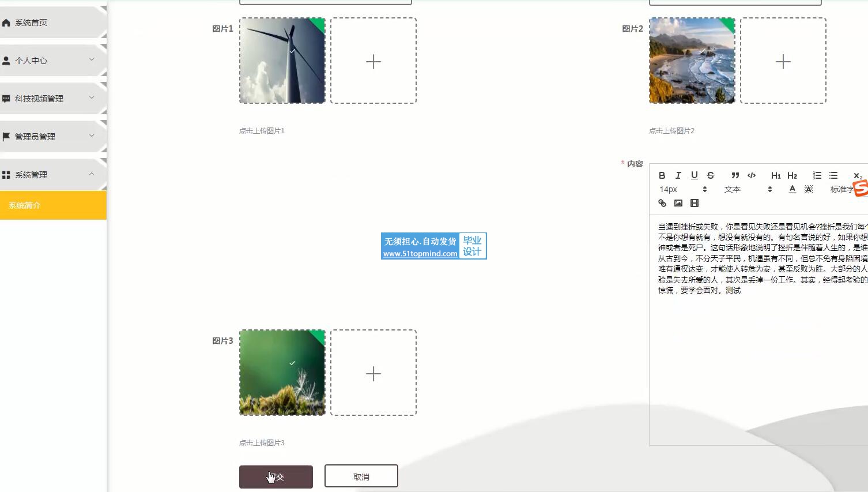Click the chevron beside 个人中心
Image resolution: width=868 pixels, height=492 pixels.
tap(92, 59)
